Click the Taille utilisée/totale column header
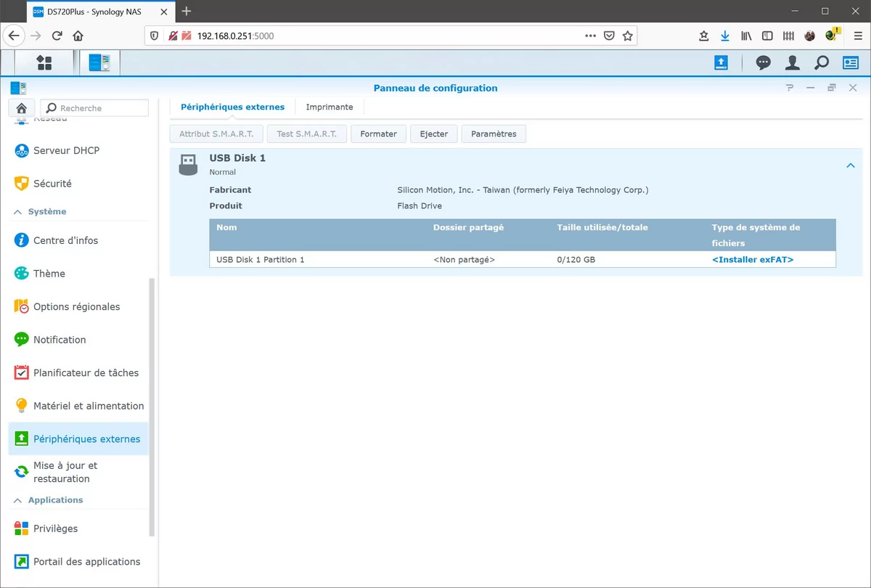Screen dimensions: 871x588 (602, 227)
